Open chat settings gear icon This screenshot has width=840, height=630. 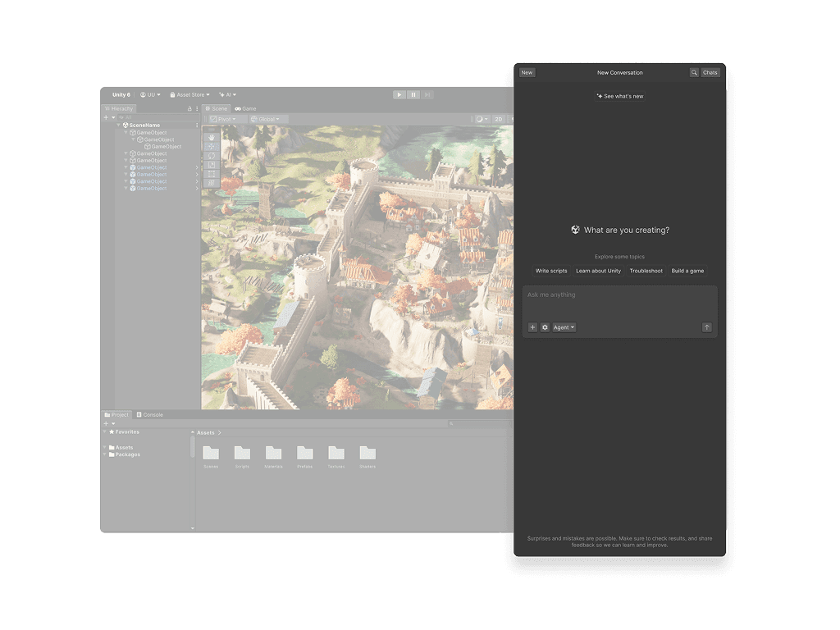tap(545, 327)
